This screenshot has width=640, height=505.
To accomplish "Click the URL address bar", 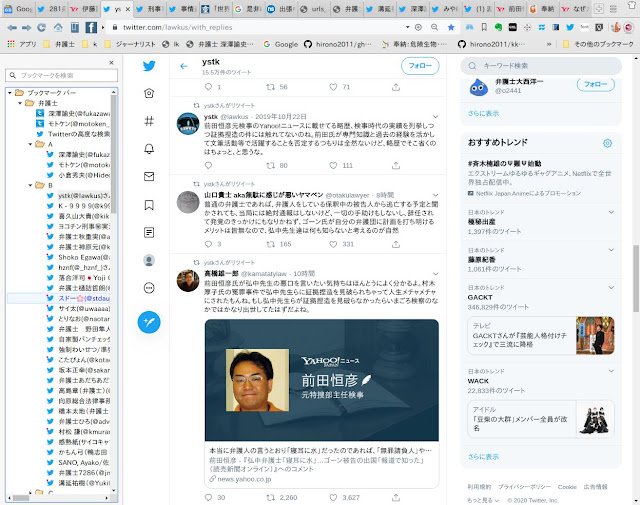I will pos(259,27).
